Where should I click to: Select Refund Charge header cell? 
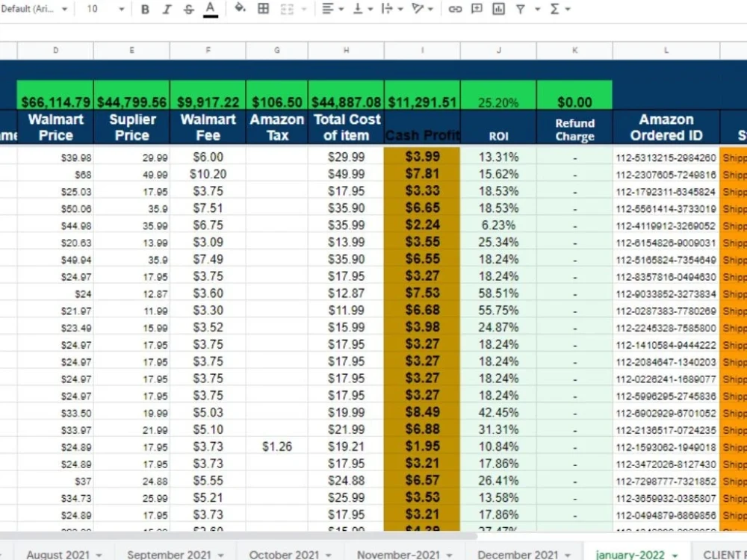pyautogui.click(x=574, y=127)
